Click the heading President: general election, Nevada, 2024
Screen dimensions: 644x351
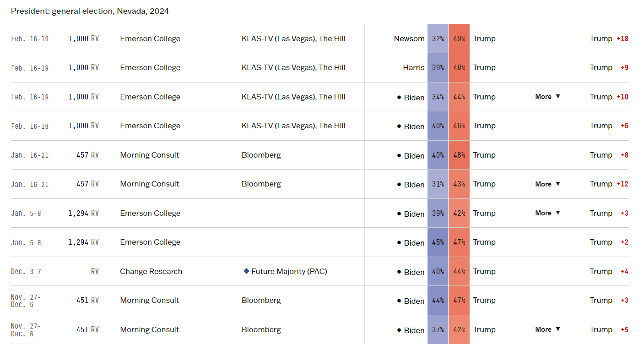point(90,11)
